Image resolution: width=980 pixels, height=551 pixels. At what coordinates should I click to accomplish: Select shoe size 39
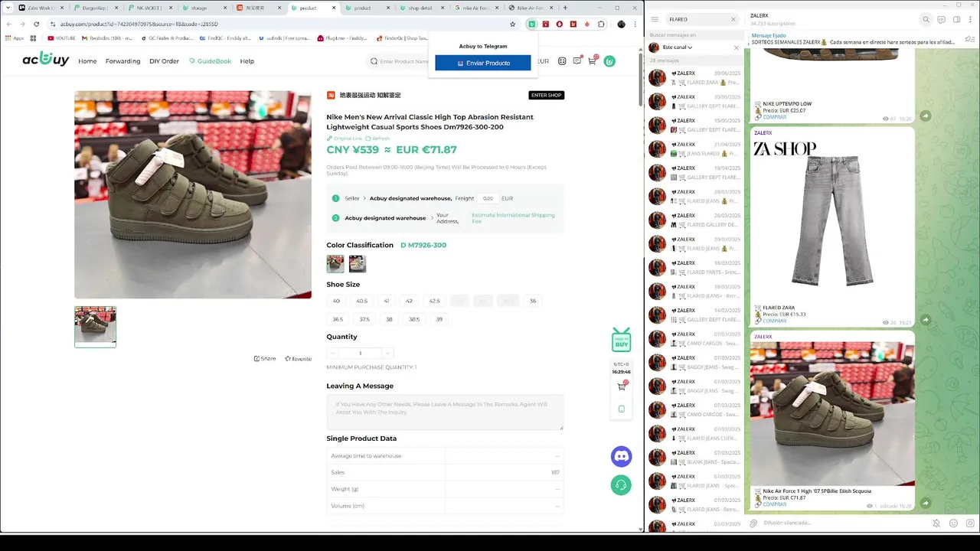tap(439, 319)
